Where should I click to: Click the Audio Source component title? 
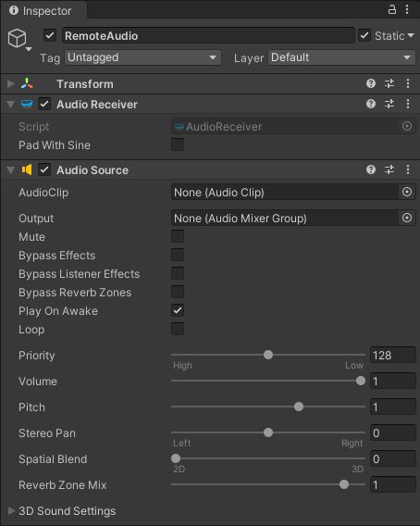93,170
